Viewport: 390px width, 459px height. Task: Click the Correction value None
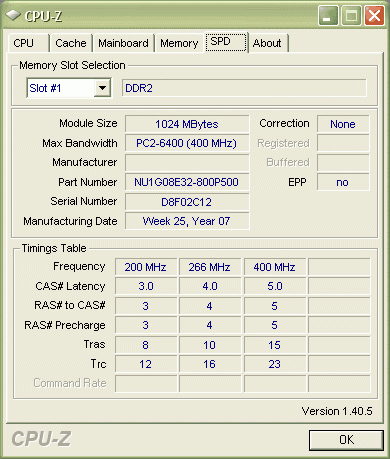click(343, 124)
